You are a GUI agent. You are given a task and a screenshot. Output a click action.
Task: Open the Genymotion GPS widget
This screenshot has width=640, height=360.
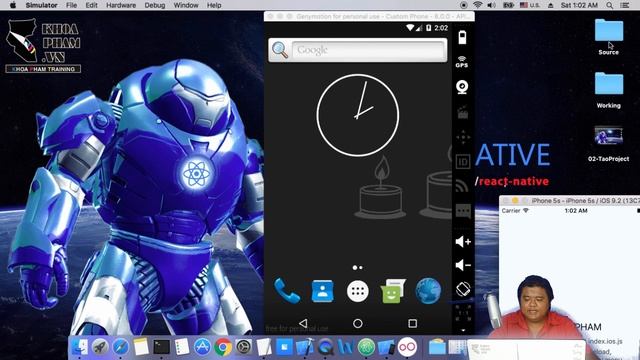(462, 62)
